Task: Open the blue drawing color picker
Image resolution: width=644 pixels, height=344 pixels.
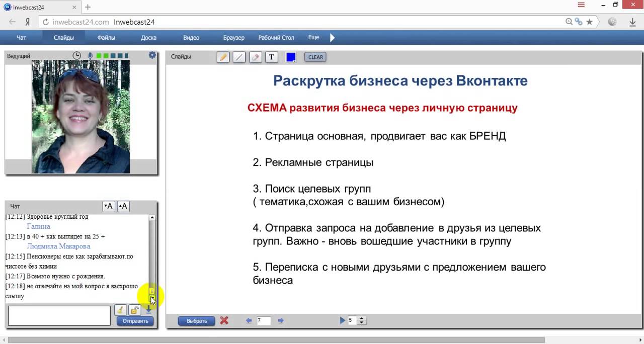Action: pos(291,57)
